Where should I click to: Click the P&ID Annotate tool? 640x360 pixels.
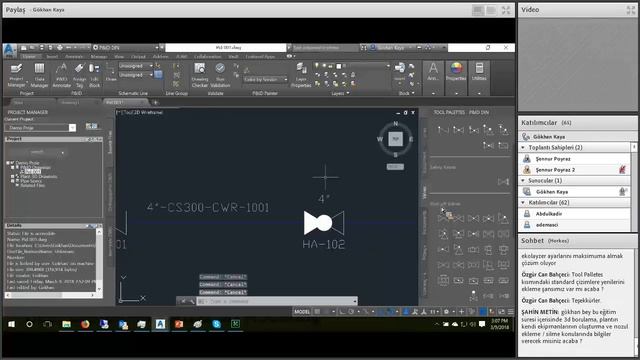(62, 76)
